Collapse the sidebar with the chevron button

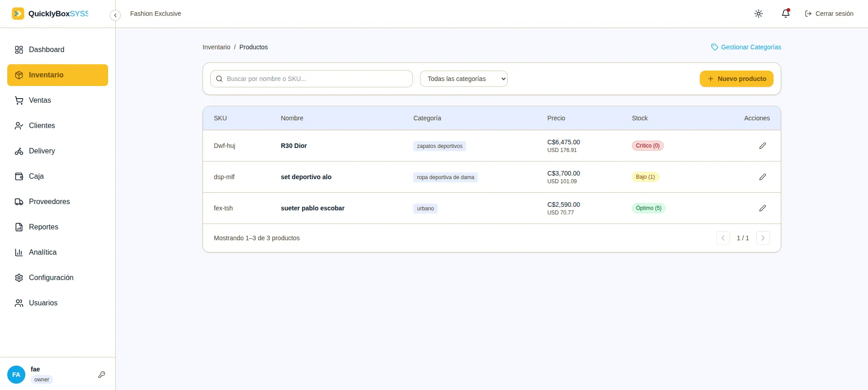click(x=115, y=15)
